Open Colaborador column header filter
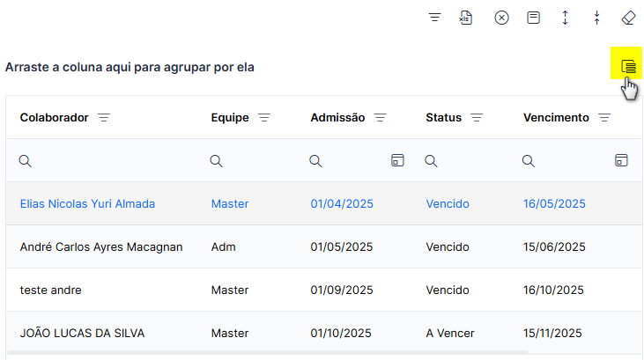Image resolution: width=644 pixels, height=360 pixels. pos(104,118)
